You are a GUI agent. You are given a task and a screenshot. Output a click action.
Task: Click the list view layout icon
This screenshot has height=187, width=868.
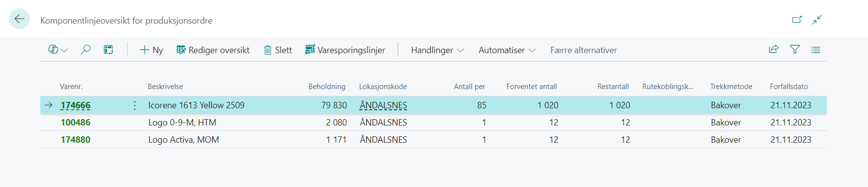pyautogui.click(x=108, y=50)
